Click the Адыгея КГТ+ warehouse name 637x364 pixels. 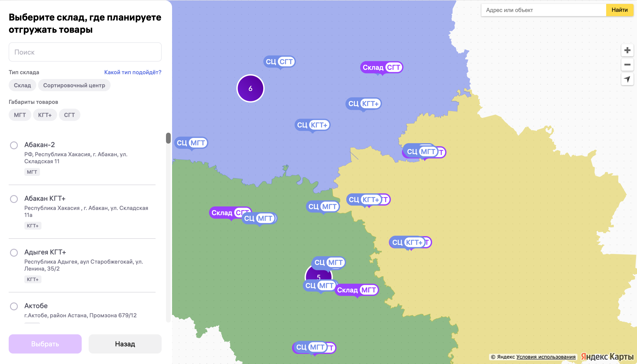coord(45,252)
